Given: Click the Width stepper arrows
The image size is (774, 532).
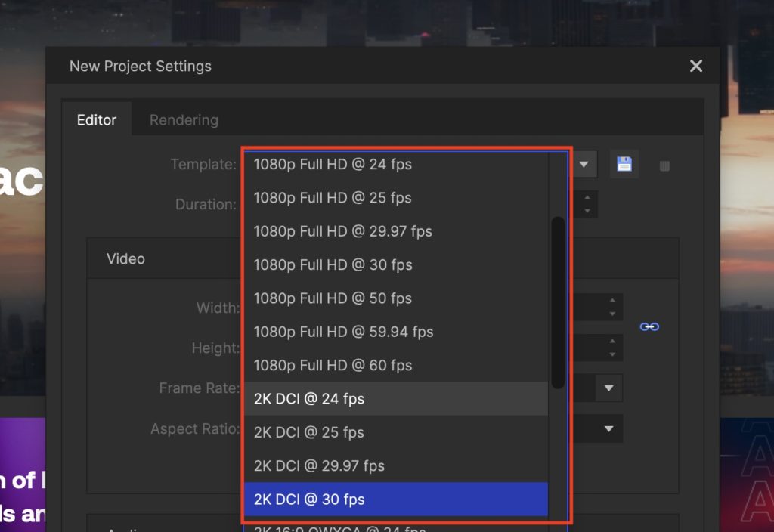Looking at the screenshot, I should [612, 307].
